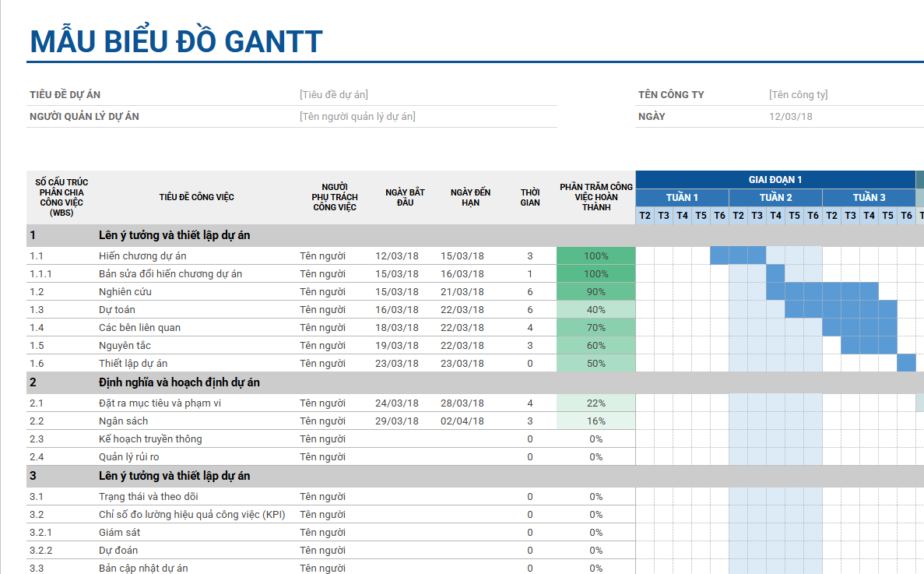Click the 02/04/18 due date cell
924x574 pixels.
point(462,421)
